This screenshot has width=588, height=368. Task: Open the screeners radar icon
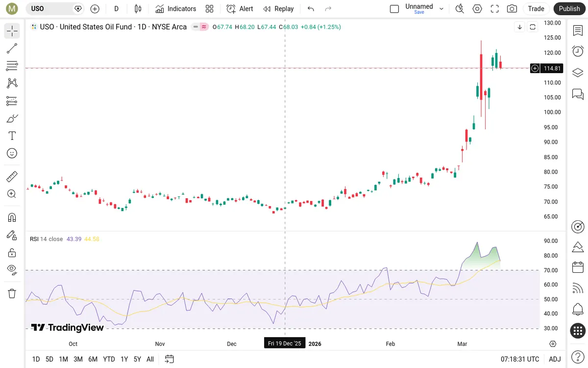point(578,227)
